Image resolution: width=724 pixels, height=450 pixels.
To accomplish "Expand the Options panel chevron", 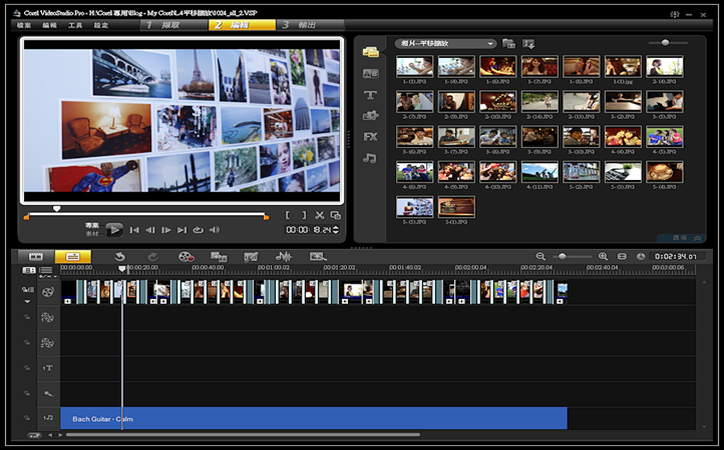I will pyautogui.click(x=698, y=238).
